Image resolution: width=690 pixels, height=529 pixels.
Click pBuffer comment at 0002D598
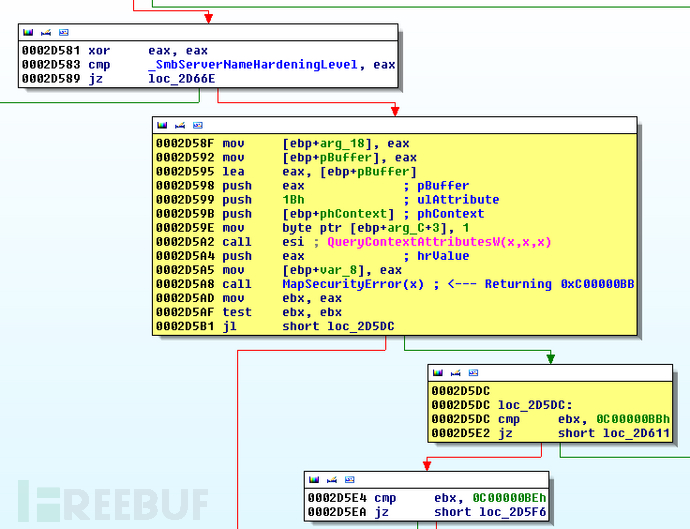[x=443, y=186]
